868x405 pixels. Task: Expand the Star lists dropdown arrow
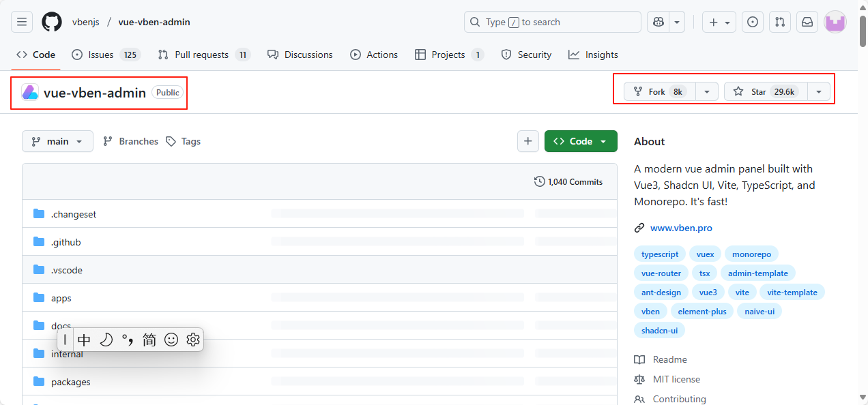click(x=819, y=91)
